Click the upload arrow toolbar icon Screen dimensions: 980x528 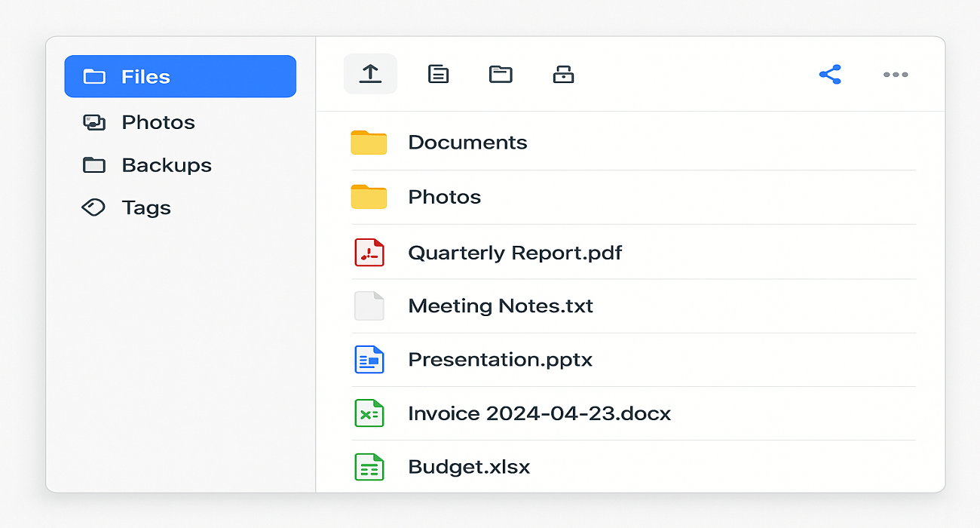pos(370,74)
